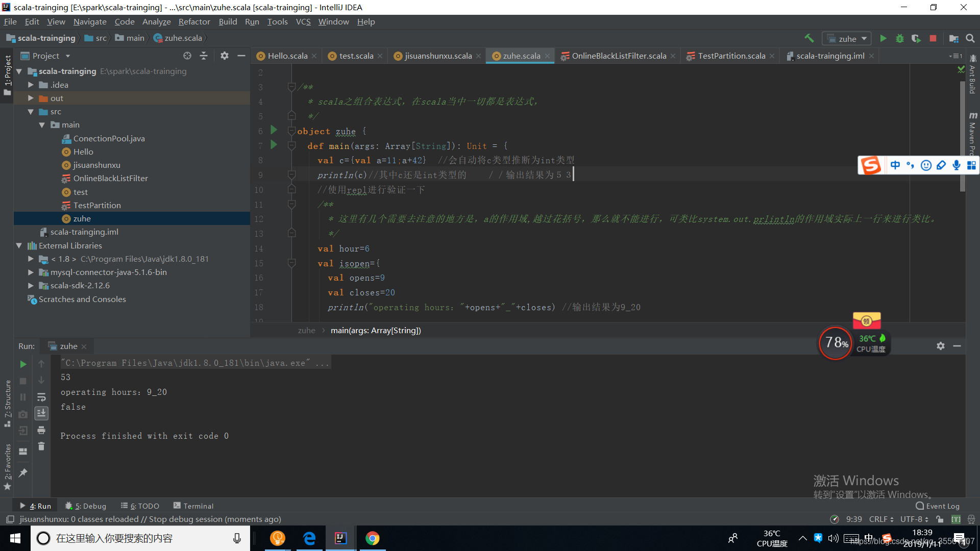Click run gutter arrow beside def main
980x551 pixels.
274,144
